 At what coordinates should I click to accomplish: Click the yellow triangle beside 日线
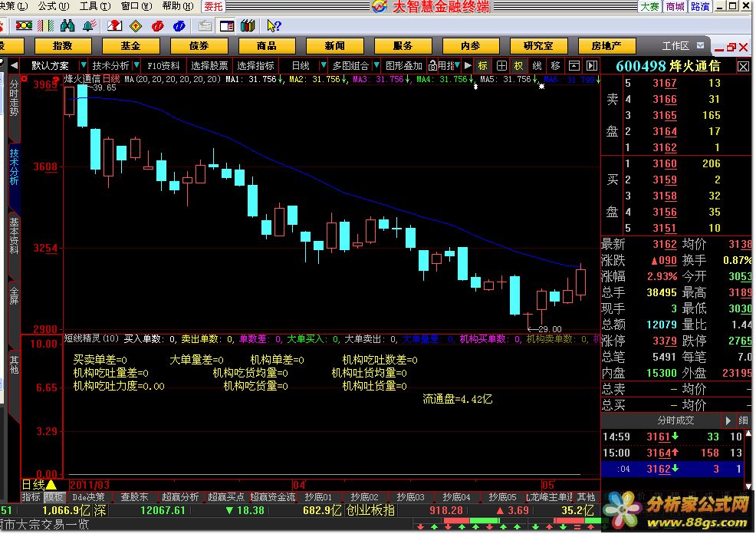pyautogui.click(x=51, y=485)
